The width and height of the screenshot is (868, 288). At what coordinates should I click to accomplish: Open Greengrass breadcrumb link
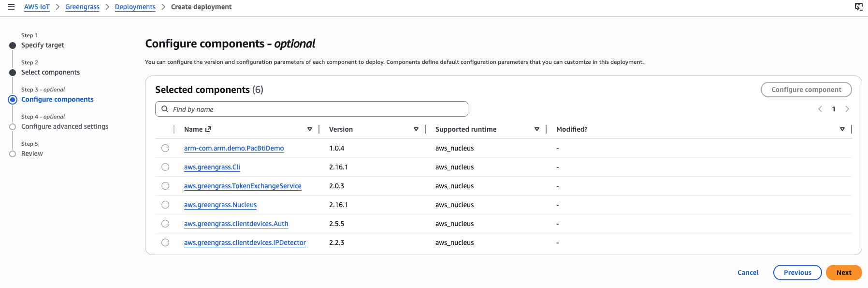[x=82, y=7]
